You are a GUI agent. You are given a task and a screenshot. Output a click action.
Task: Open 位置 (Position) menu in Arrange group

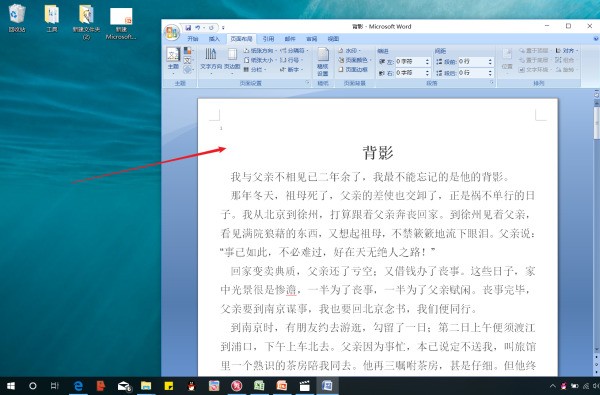pos(507,61)
